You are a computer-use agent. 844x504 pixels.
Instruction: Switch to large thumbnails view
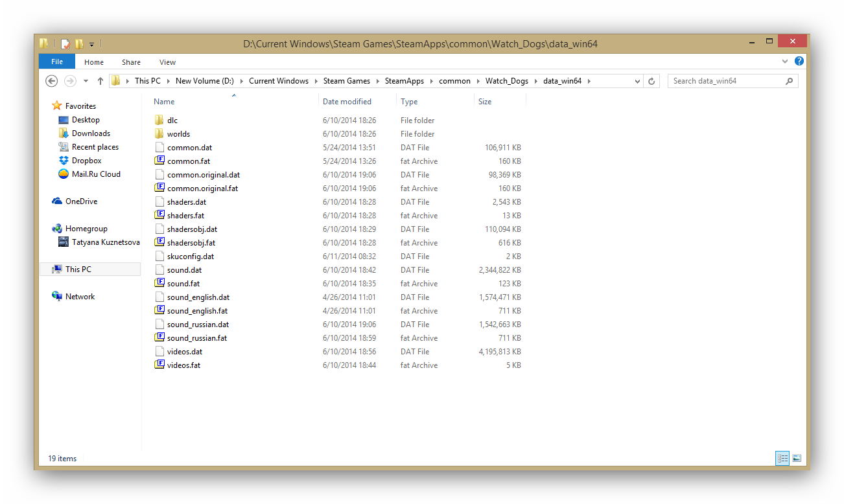click(x=797, y=458)
